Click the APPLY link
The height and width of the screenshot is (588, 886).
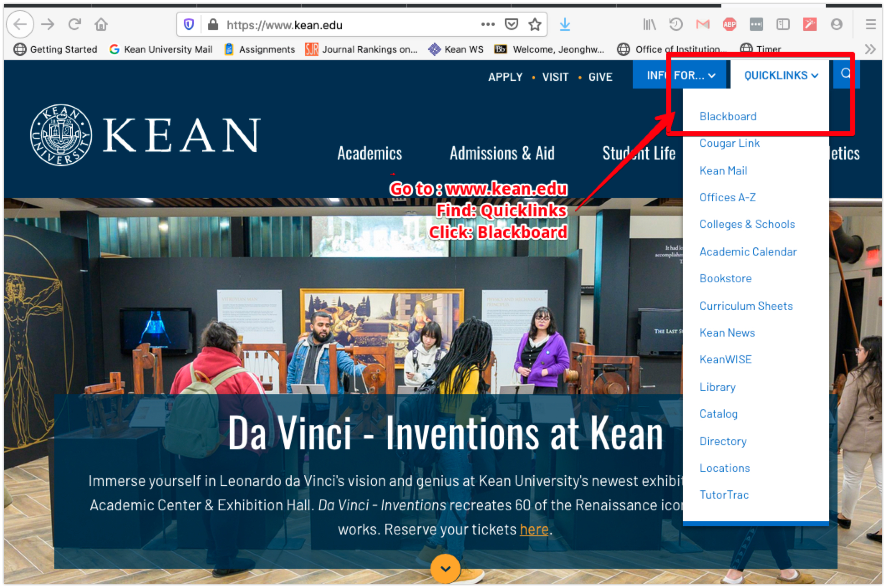(x=505, y=77)
